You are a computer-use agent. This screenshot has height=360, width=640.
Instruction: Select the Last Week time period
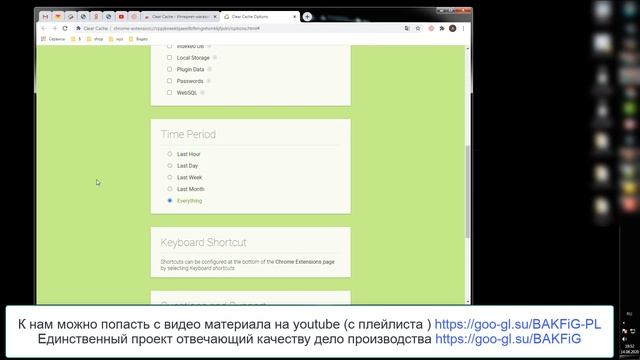[x=170, y=177]
